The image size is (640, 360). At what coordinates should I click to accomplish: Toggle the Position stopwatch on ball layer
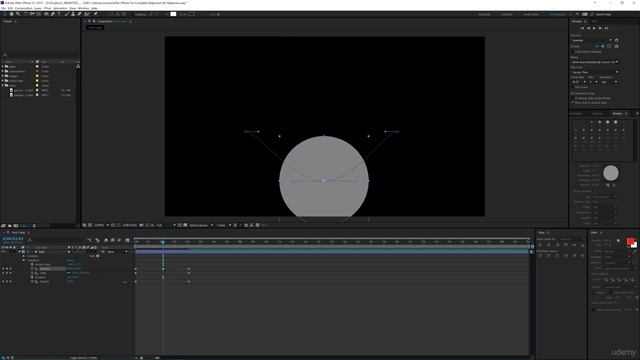tap(32, 269)
